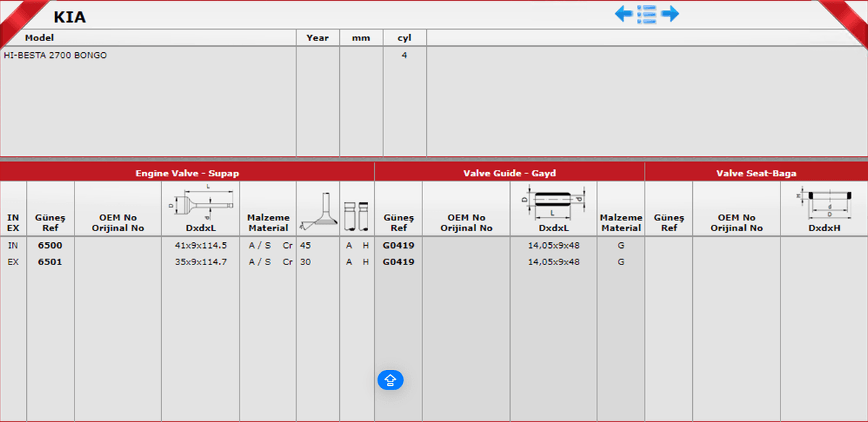Screen dimensions: 868x422
Task: Click guide material G in IN row
Action: click(621, 246)
